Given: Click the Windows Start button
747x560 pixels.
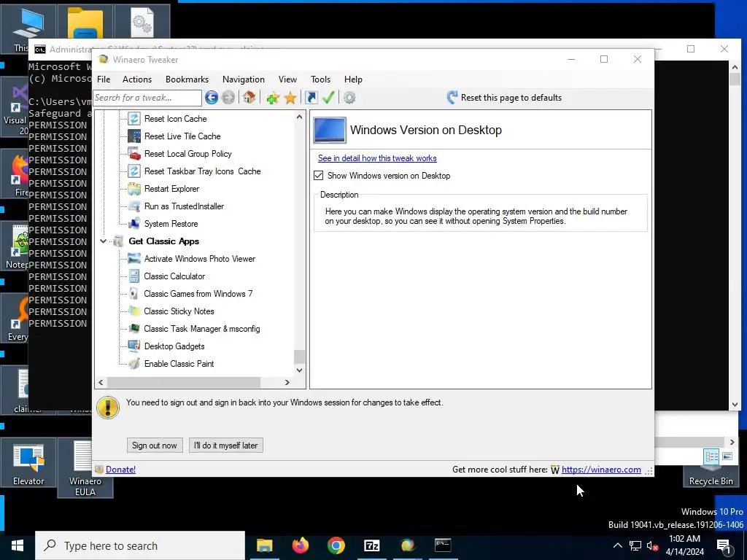Looking at the screenshot, I should [x=18, y=545].
